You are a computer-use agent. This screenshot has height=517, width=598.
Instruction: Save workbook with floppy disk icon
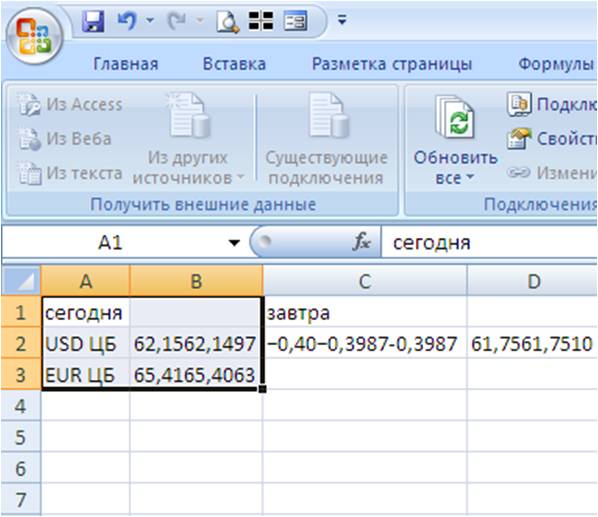(93, 21)
